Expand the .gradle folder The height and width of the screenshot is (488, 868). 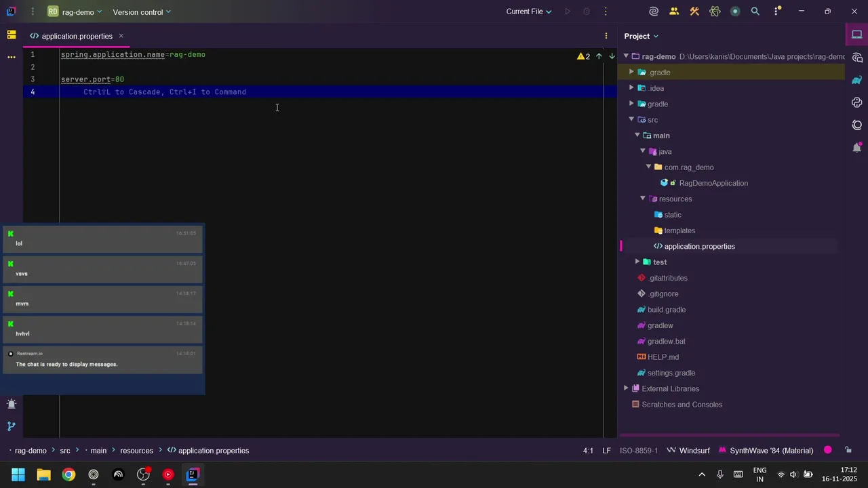tap(631, 72)
